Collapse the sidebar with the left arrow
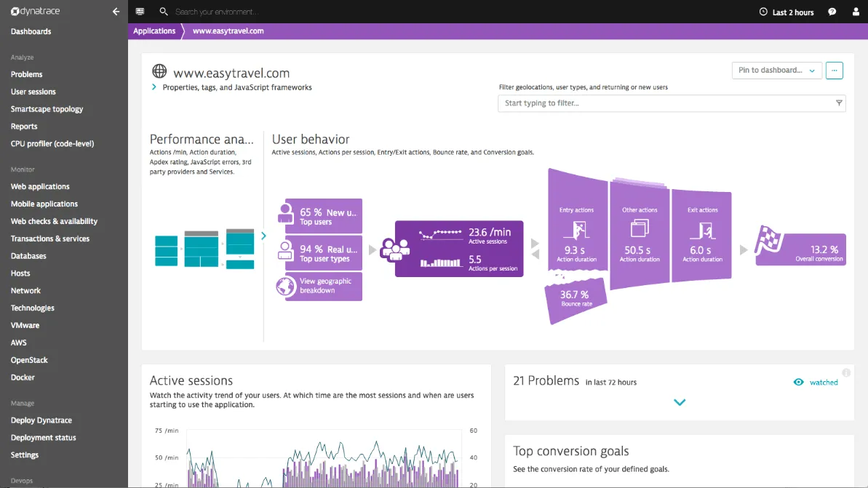 pyautogui.click(x=115, y=12)
